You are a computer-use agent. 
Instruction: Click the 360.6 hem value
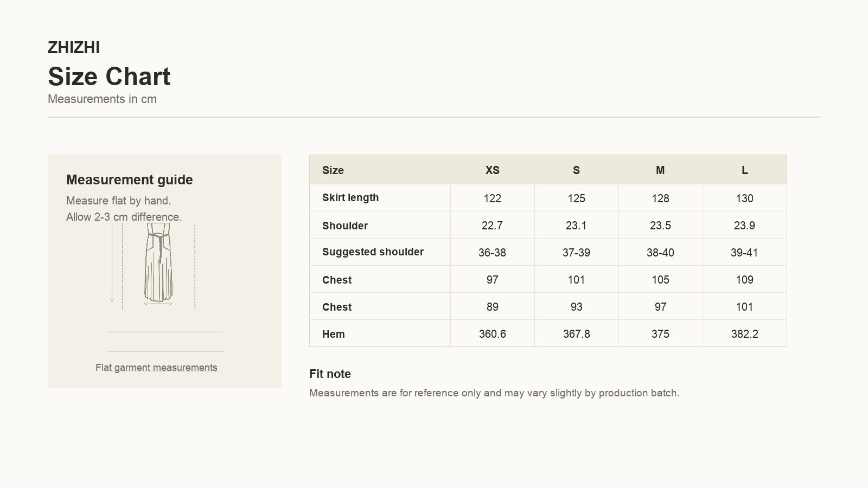(492, 333)
